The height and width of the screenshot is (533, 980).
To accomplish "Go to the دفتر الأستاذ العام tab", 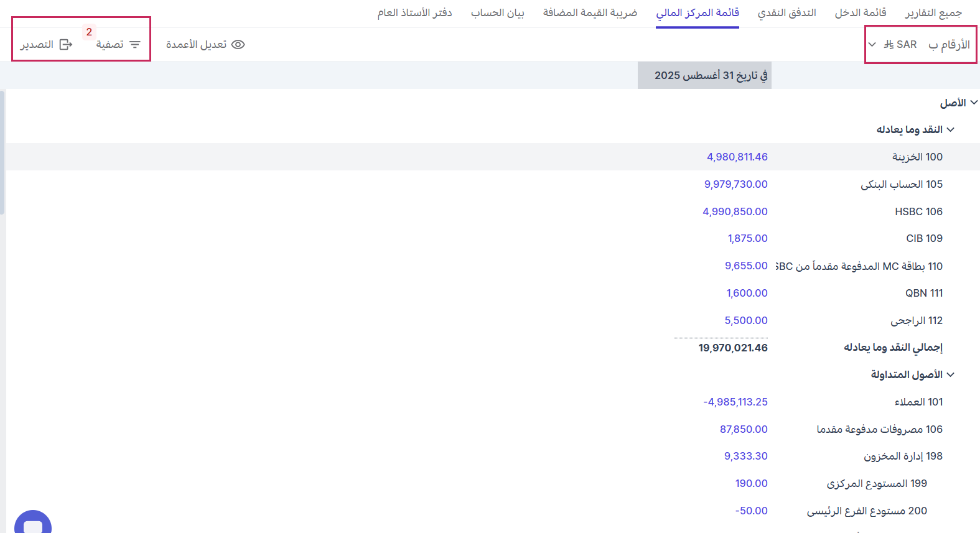I will tap(414, 13).
